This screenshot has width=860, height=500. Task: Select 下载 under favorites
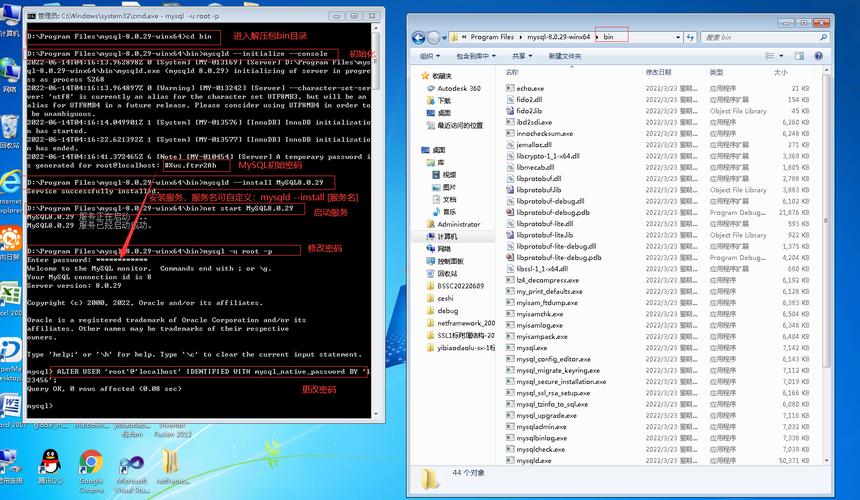(x=444, y=100)
